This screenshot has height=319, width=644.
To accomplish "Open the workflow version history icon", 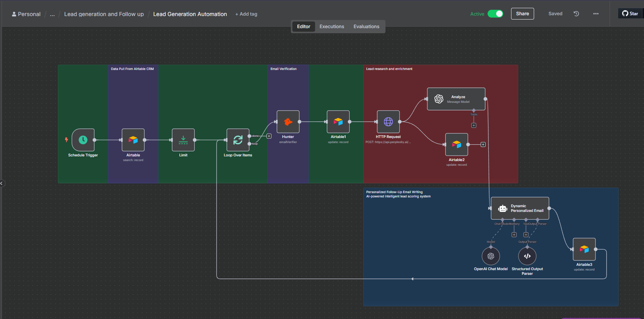I will [x=576, y=14].
